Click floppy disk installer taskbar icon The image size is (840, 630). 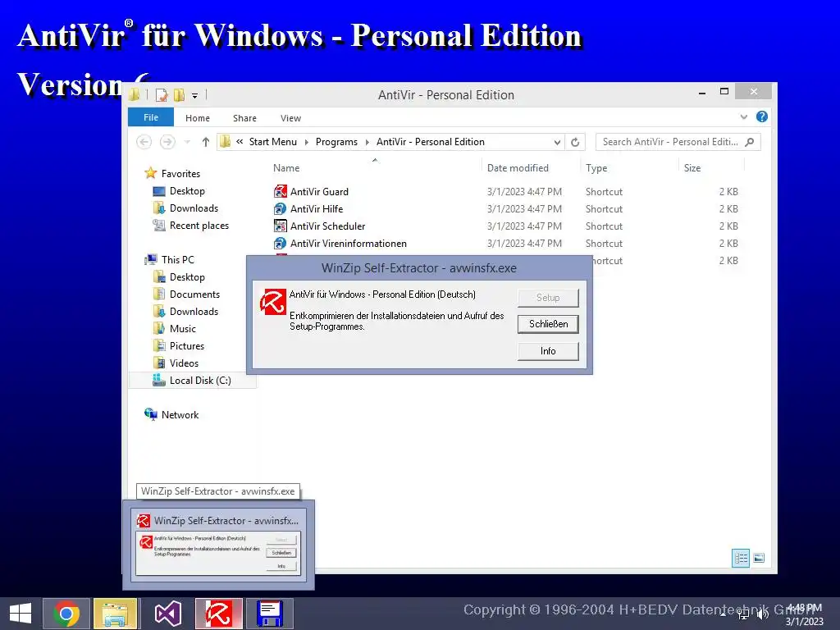coord(270,614)
